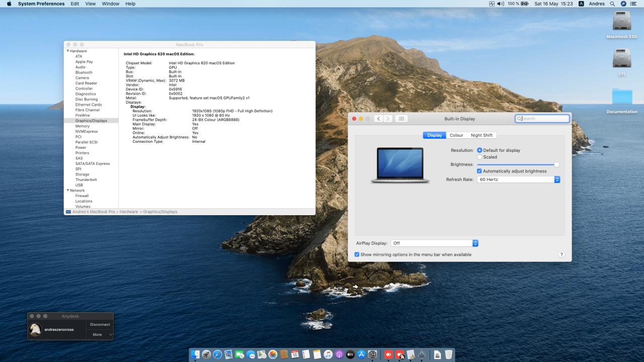The width and height of the screenshot is (644, 362).
Task: Switch to the Night Shift tab
Action: point(481,135)
